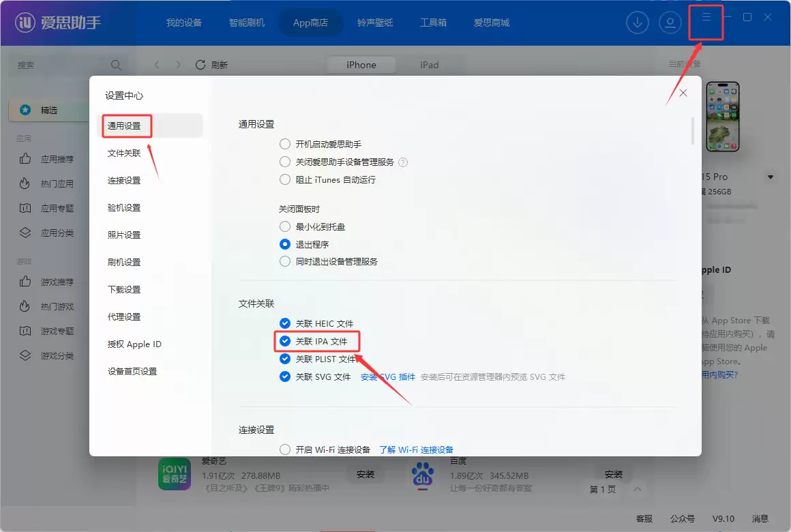Click the 刷新 refresh icon
Image resolution: width=791 pixels, height=532 pixels.
click(200, 65)
